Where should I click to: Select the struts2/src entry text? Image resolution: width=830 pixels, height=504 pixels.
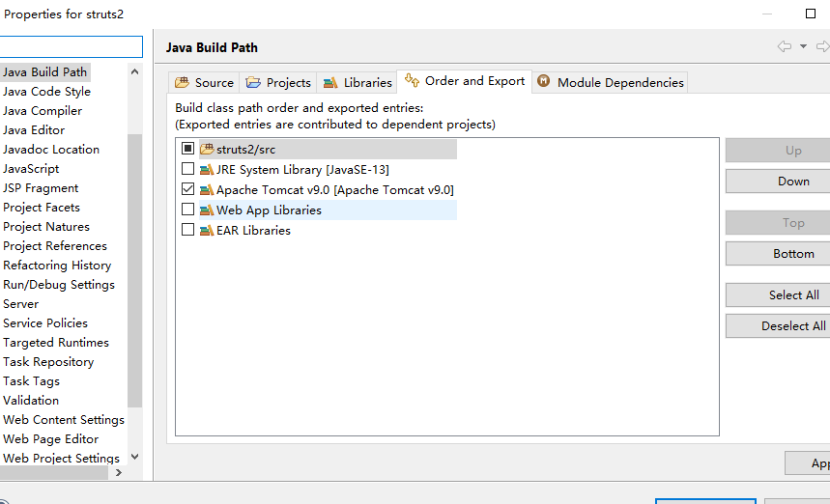click(245, 150)
